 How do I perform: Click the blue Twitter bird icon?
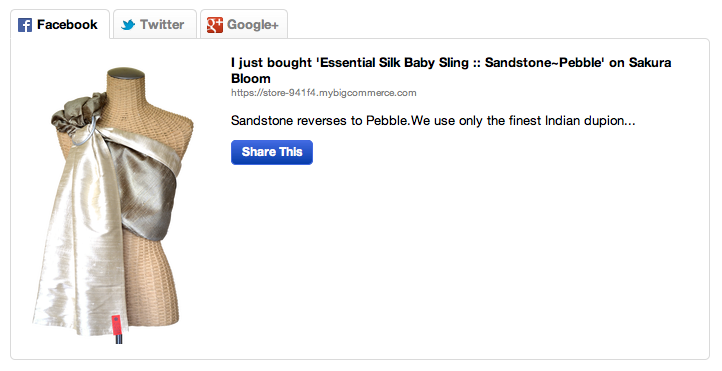pyautogui.click(x=128, y=25)
